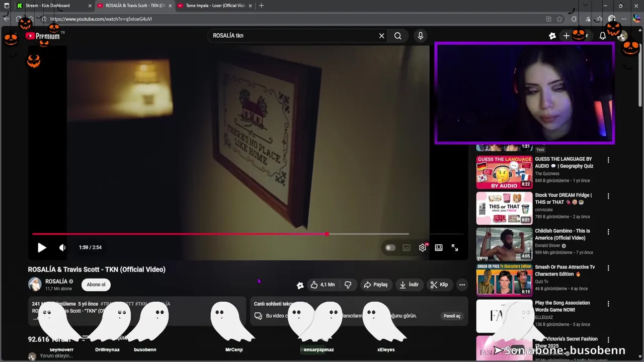Go to YouTube Premium home logo
This screenshot has height=362, width=644.
[x=42, y=36]
